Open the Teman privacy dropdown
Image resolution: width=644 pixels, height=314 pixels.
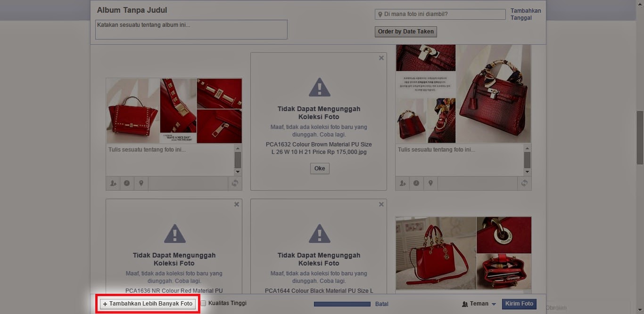pyautogui.click(x=479, y=304)
